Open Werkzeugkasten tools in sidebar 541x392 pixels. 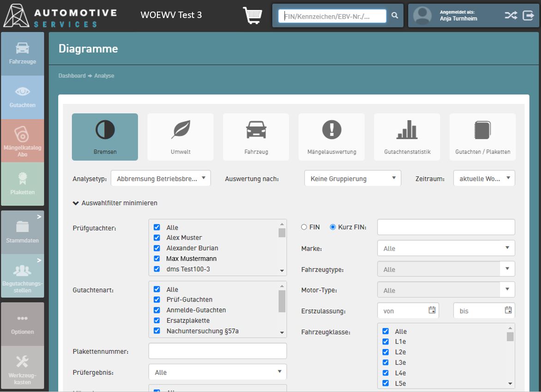point(23,368)
